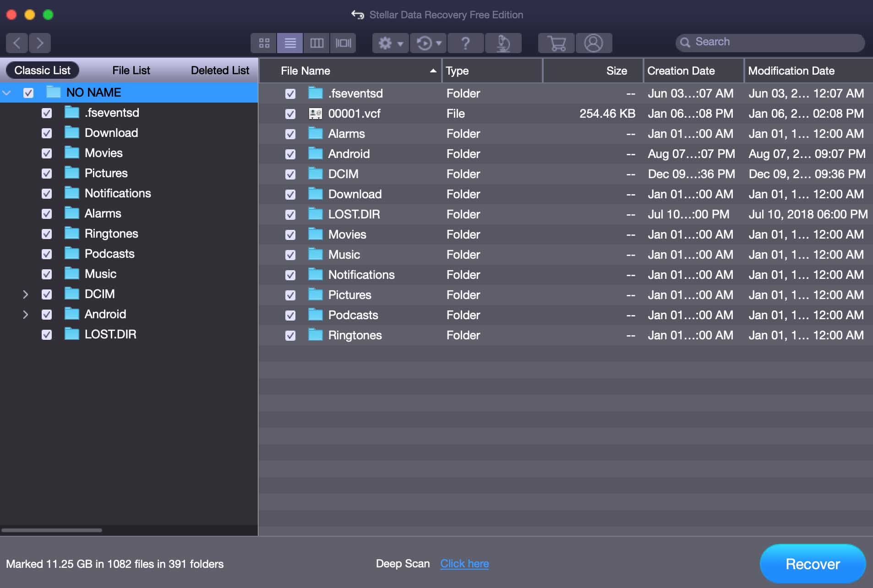Click Podcasts folder icon in tree
Image resolution: width=873 pixels, height=588 pixels.
tap(72, 253)
